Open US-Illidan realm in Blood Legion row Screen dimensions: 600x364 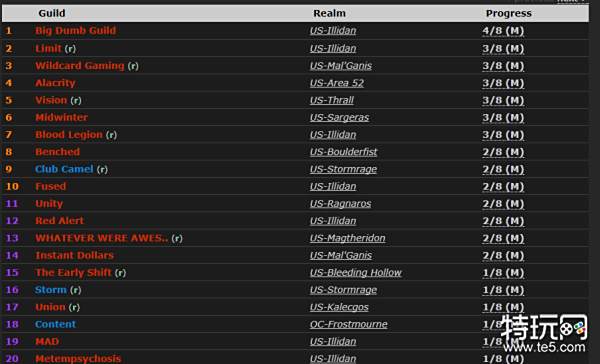[333, 135]
